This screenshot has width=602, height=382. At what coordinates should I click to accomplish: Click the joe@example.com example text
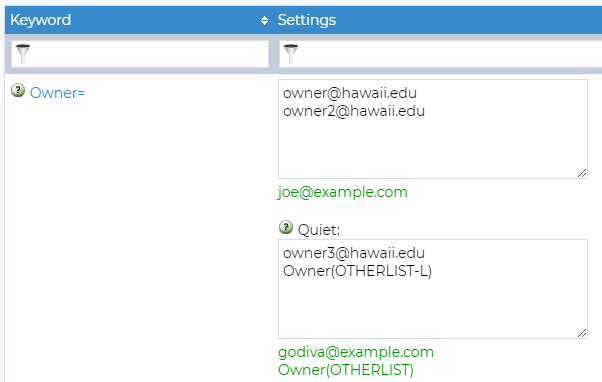pyautogui.click(x=343, y=192)
